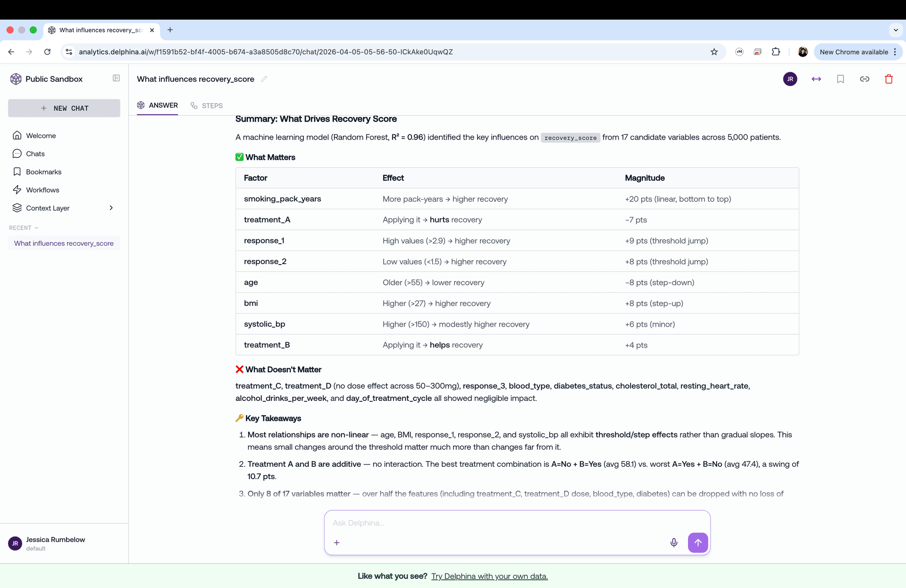
Task: Open Try Delphina with your own data link
Action: (x=489, y=576)
